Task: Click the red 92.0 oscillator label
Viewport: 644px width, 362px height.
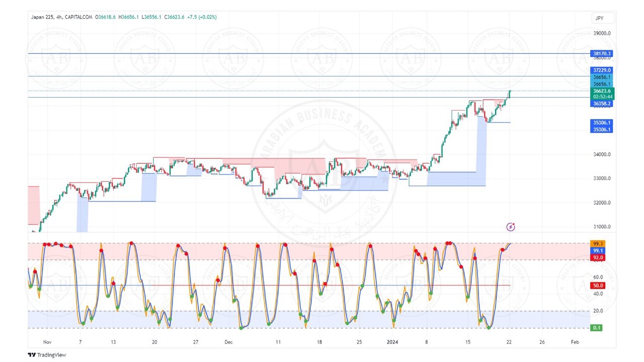Action: click(598, 257)
